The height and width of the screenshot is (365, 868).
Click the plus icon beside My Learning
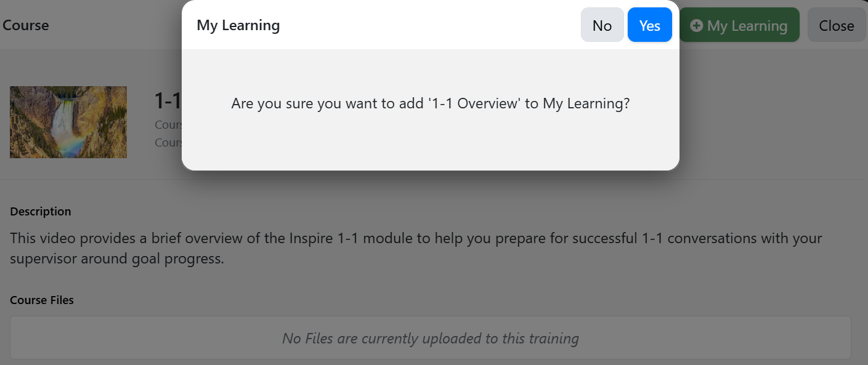pos(696,26)
